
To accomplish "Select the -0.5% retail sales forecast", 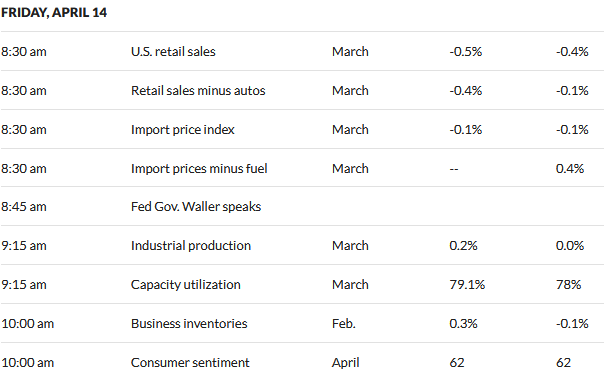I will pyautogui.click(x=465, y=52).
